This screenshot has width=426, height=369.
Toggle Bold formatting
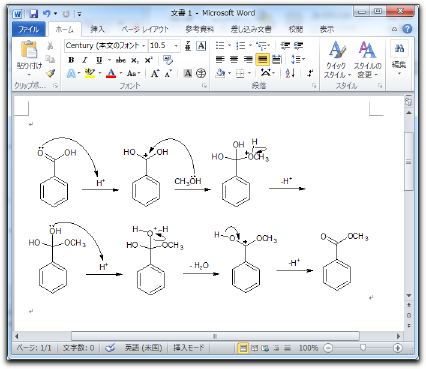click(x=71, y=60)
